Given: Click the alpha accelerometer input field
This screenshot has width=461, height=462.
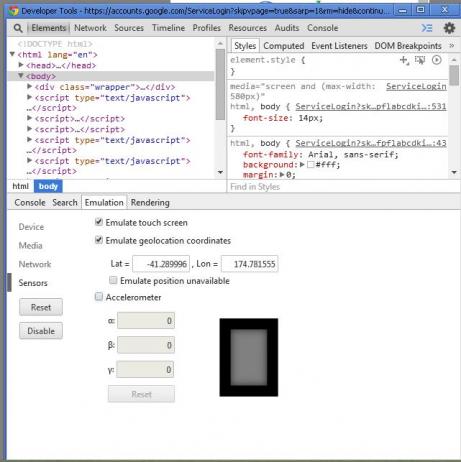Looking at the screenshot, I should (x=146, y=321).
